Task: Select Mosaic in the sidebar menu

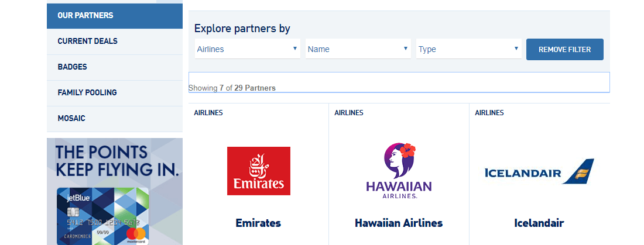Action: tap(115, 119)
